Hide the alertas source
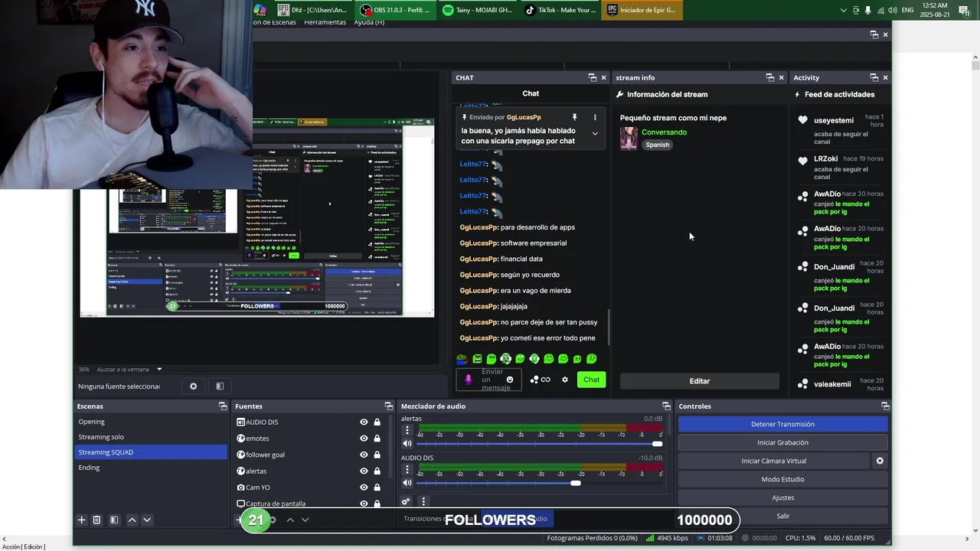 click(364, 471)
